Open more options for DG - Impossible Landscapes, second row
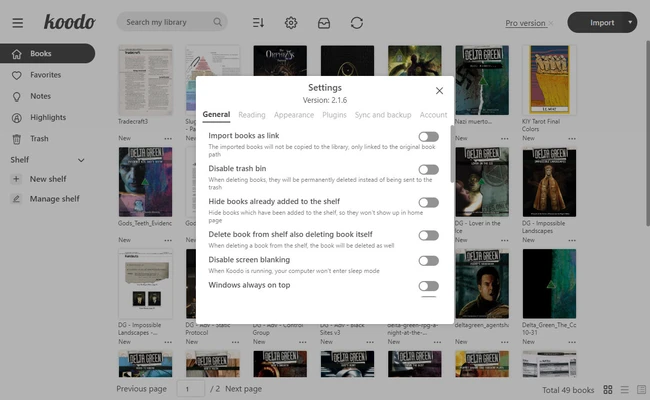 coord(572,240)
